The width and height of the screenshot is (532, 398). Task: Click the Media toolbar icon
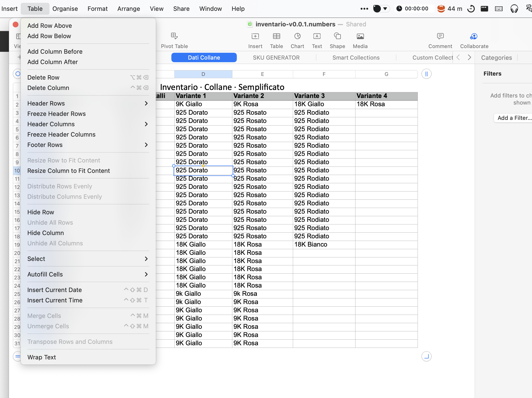pos(360,36)
